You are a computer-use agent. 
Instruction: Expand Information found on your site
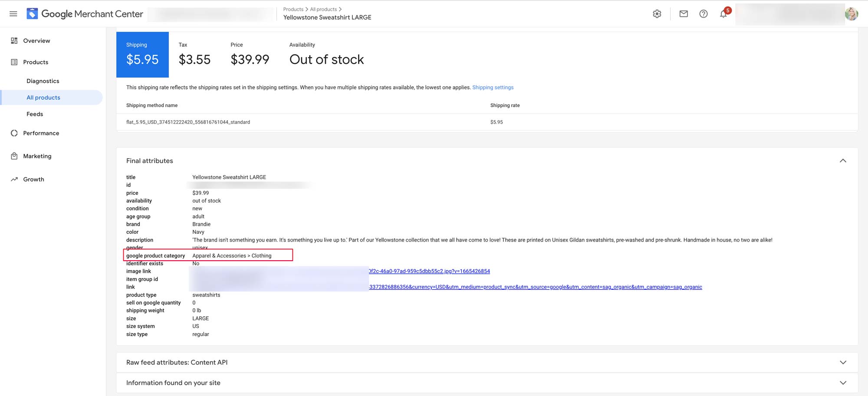coord(487,383)
